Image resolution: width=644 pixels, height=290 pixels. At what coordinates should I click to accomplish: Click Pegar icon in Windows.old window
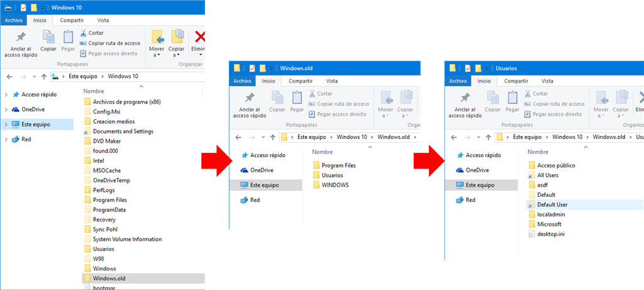click(x=297, y=102)
